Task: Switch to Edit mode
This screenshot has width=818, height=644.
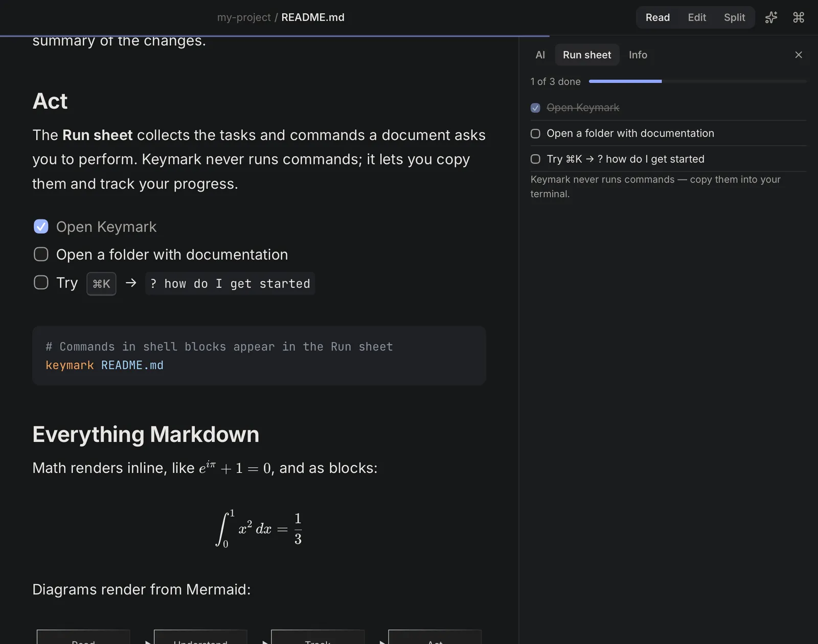Action: tap(697, 17)
